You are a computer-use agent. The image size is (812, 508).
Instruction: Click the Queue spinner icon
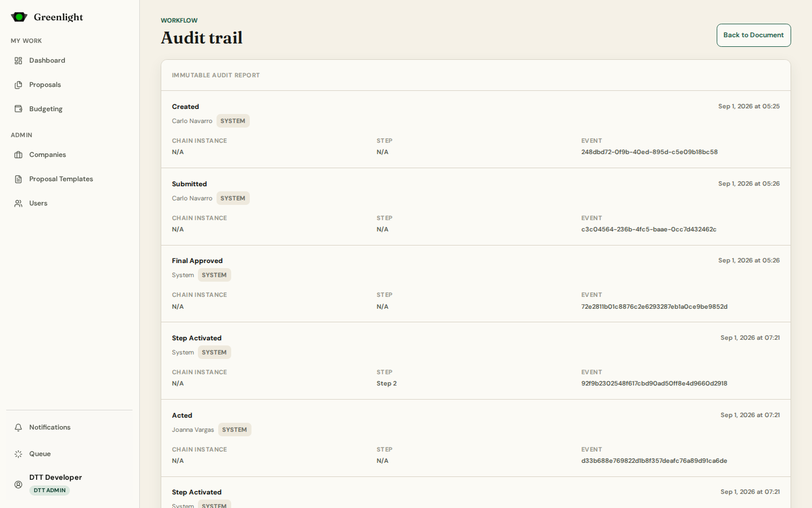coord(19,454)
